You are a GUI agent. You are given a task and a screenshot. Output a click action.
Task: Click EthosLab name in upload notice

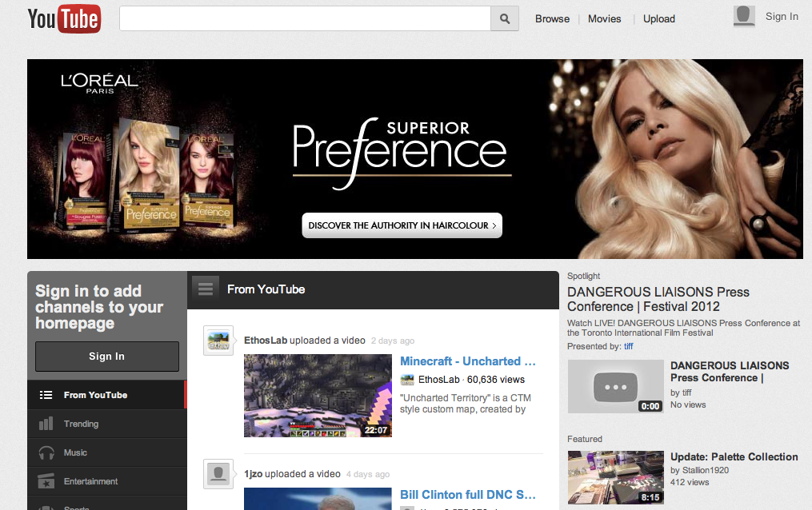(266, 341)
